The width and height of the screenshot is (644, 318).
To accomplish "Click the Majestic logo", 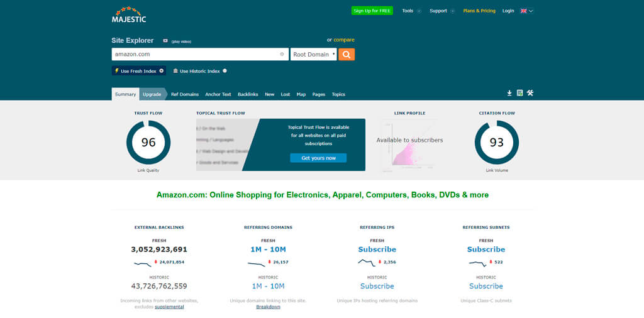I will [x=128, y=14].
